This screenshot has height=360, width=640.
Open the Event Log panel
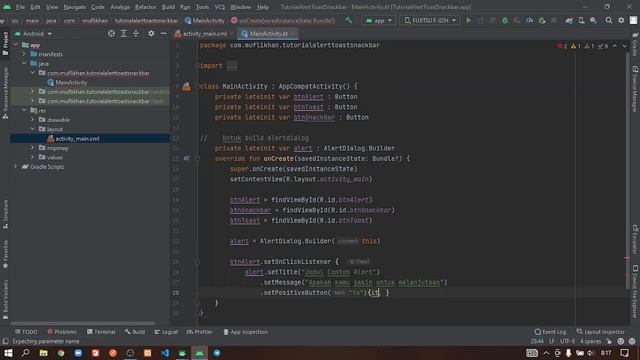point(550,332)
